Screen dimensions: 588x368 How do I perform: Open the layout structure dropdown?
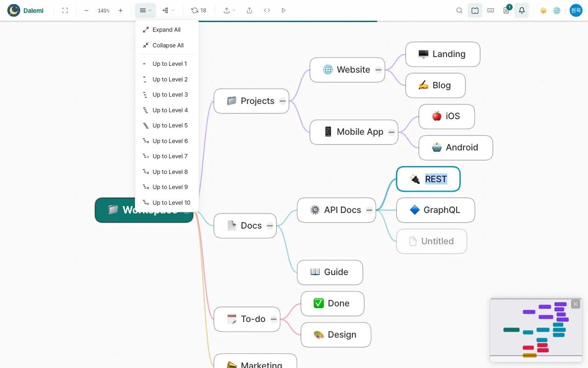tap(168, 10)
